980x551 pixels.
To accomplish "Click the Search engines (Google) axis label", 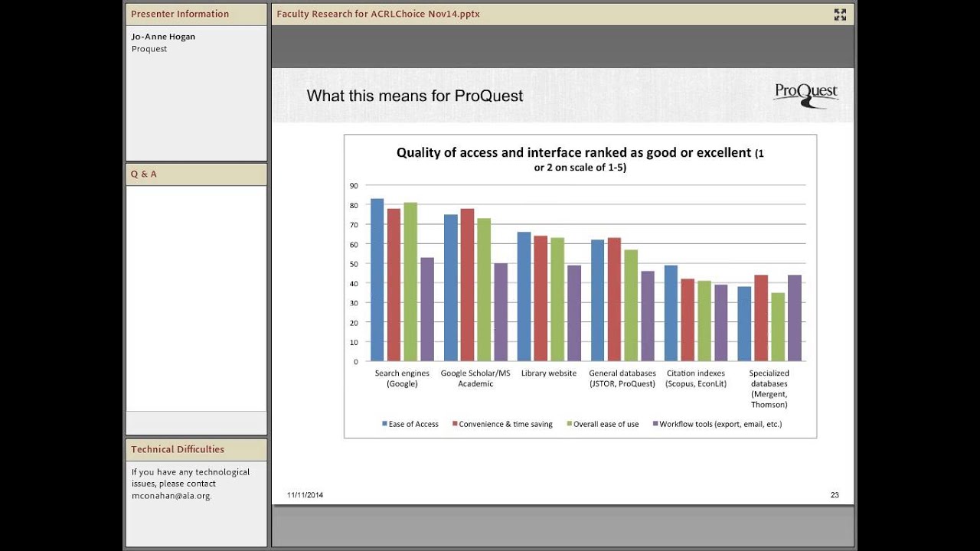I will (402, 379).
